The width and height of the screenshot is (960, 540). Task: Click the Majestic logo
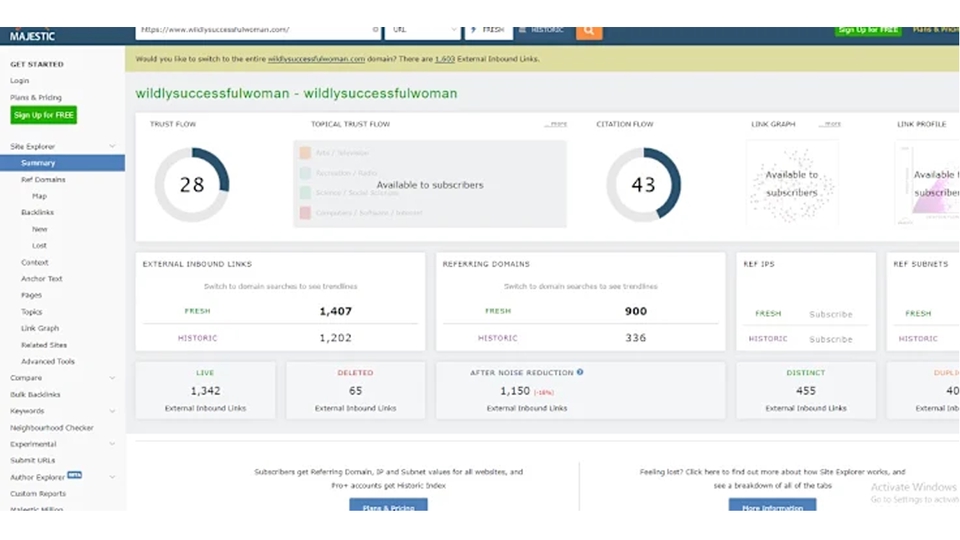[x=32, y=36]
